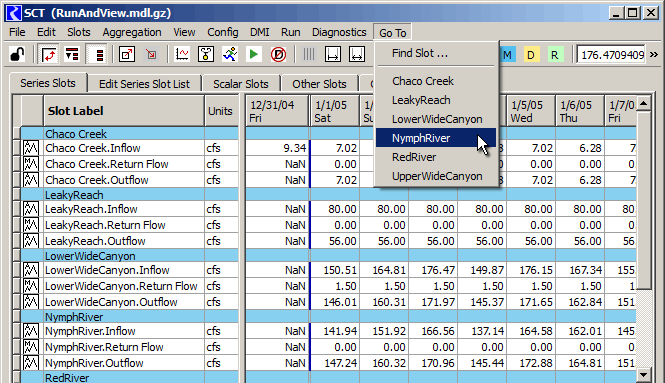The image size is (665, 383).
Task: Click series icon for Chaco Creek.Inflow
Action: tap(31, 148)
